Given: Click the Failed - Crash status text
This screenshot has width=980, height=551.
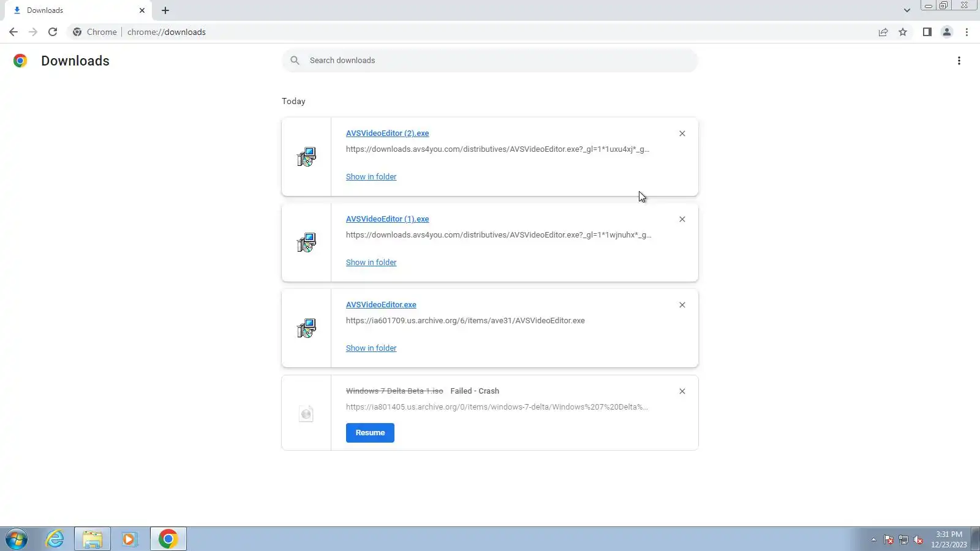Looking at the screenshot, I should (x=475, y=391).
